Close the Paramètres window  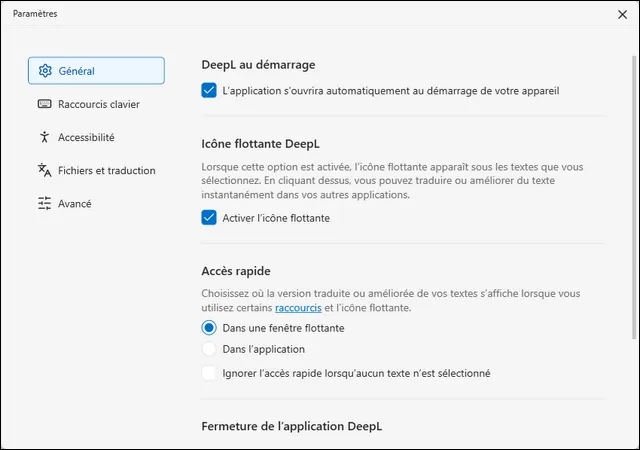click(622, 15)
